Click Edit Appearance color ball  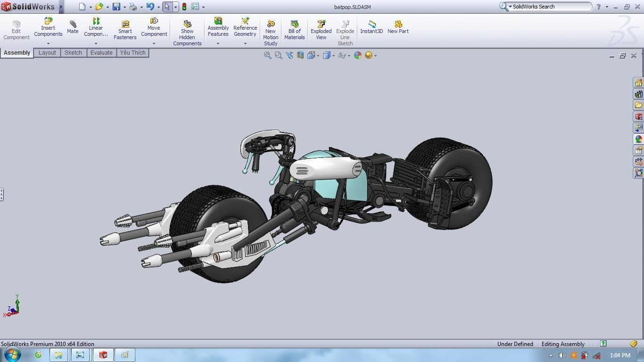pos(358,55)
